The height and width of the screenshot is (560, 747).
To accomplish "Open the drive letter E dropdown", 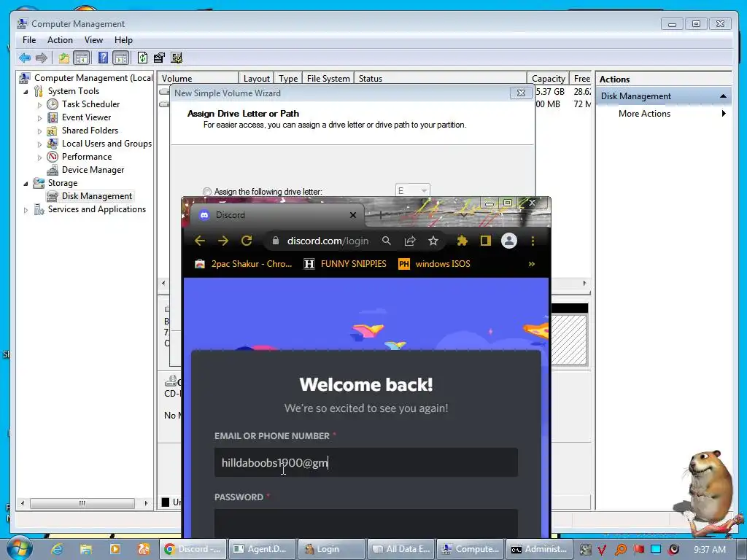I will [413, 190].
